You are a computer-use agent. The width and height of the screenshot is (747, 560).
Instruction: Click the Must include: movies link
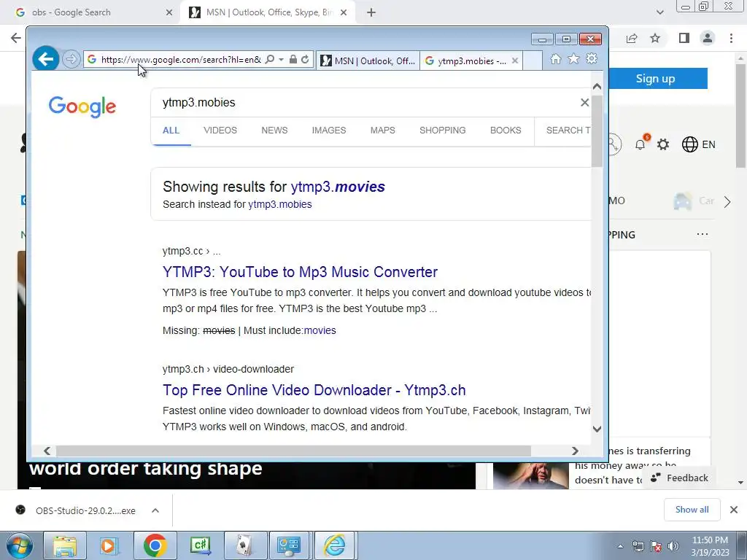[x=320, y=330]
